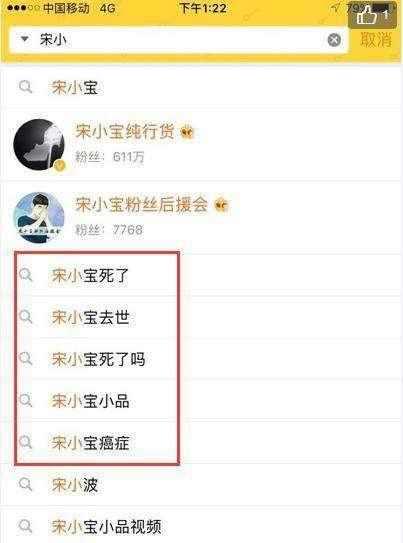Select the 宋小宝粉丝后援会 account name
The height and width of the screenshot is (543, 403).
(142, 204)
